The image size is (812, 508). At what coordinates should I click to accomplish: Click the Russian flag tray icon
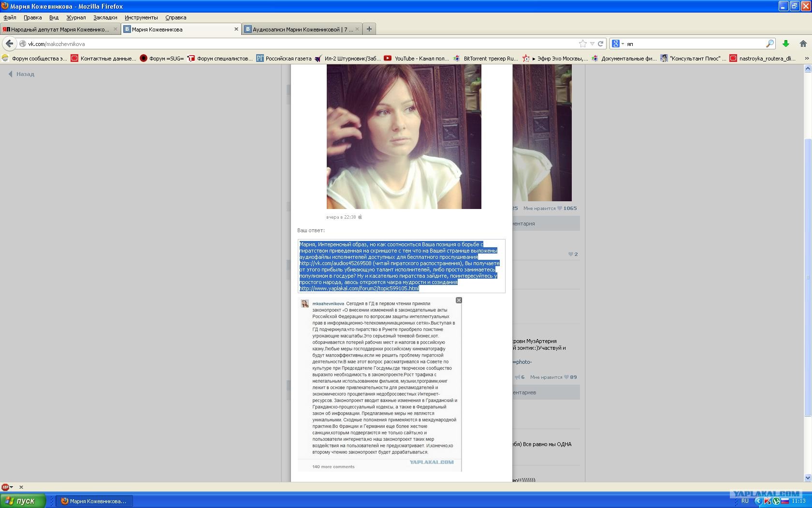click(785, 501)
